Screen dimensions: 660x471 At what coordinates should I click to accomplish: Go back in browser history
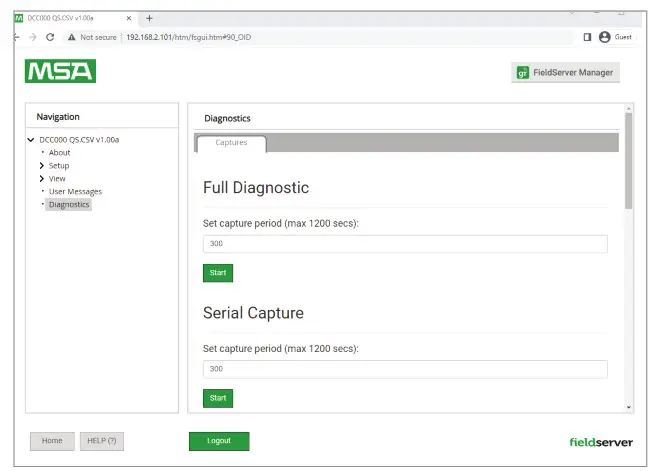16,37
